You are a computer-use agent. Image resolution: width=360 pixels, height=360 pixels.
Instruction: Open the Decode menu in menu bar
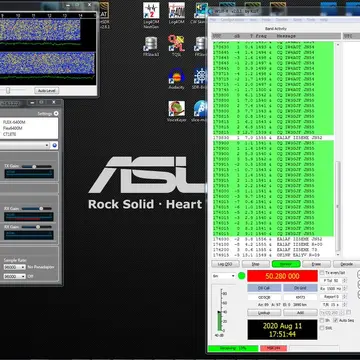pyautogui.click(x=282, y=20)
